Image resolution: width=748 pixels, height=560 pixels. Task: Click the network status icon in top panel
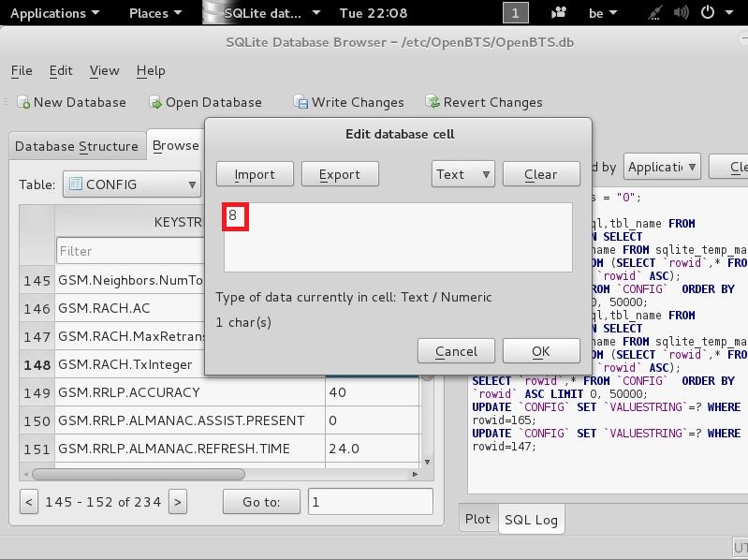[655, 13]
